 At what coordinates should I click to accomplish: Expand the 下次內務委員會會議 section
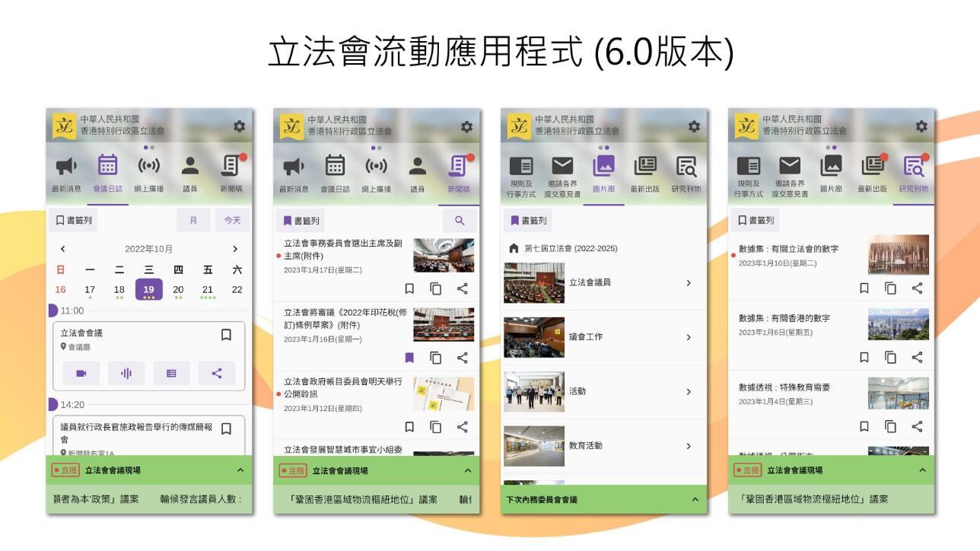[x=693, y=500]
